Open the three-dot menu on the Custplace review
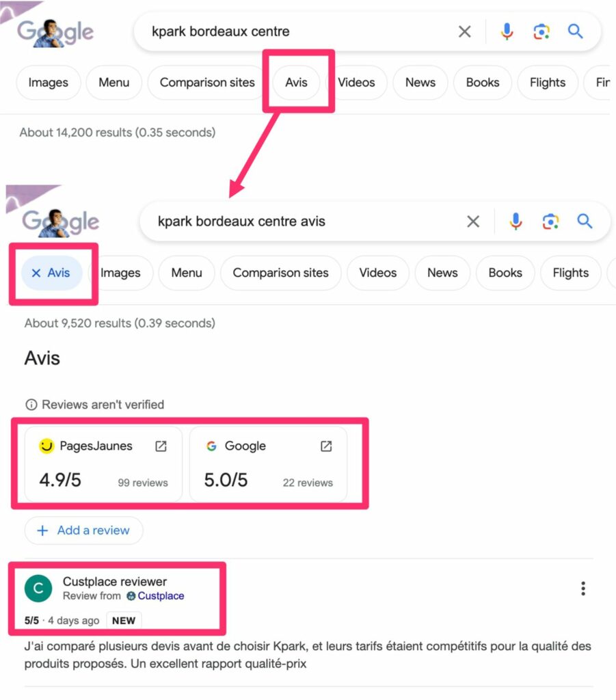Screen dimensions: 616x700 coord(583,588)
